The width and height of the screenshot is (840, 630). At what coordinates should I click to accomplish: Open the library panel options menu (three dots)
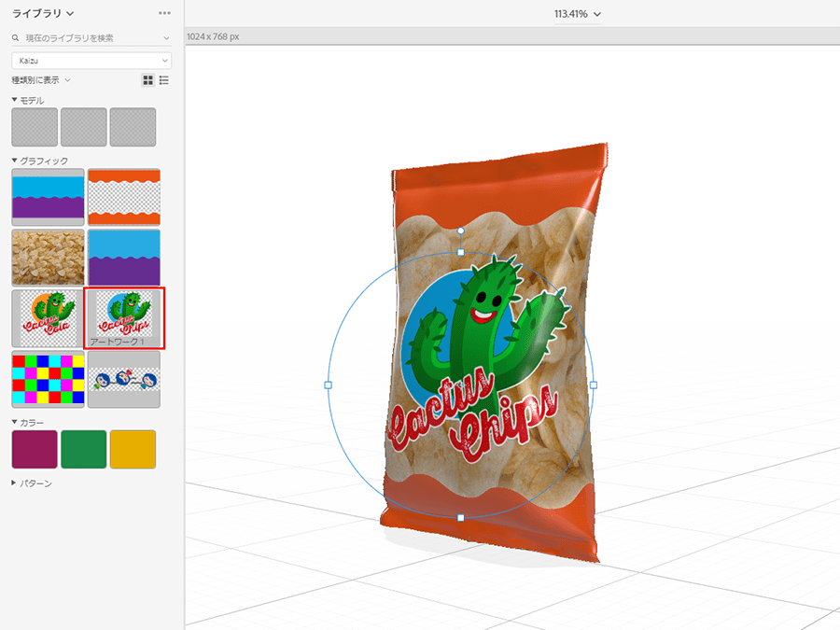[x=164, y=13]
